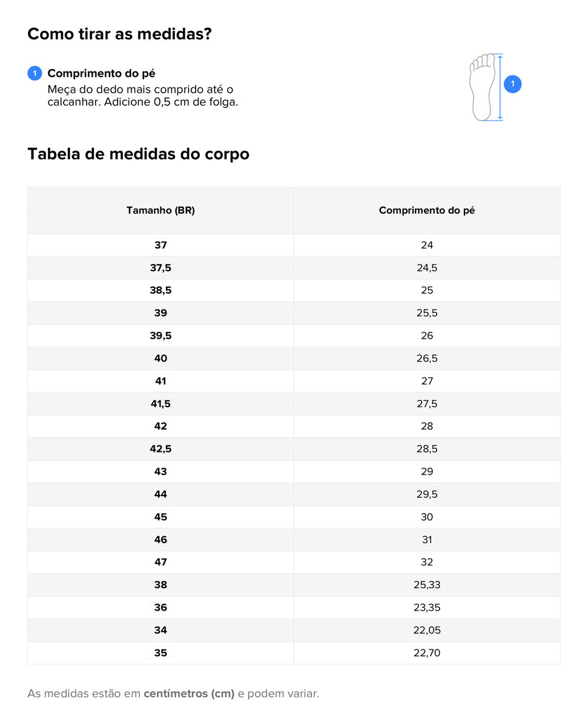
Task: Click the size 38,5 cell
Action: point(160,290)
